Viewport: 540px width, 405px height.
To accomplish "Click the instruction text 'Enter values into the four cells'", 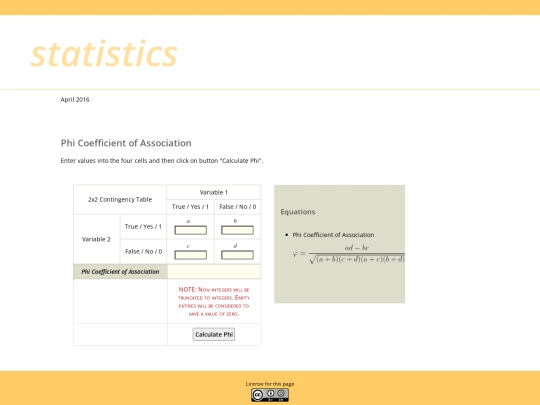I will 162,160.
